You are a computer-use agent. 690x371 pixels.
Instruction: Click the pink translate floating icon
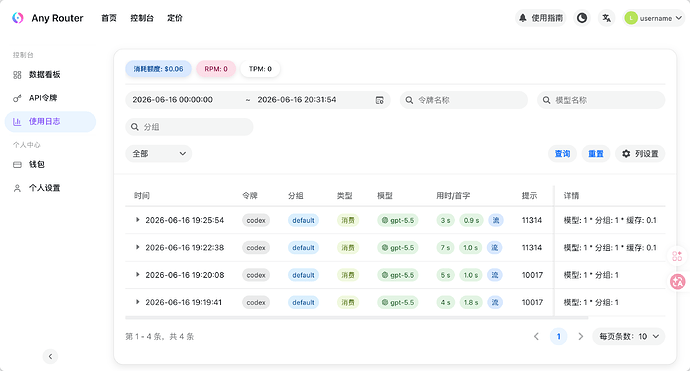[x=678, y=282]
